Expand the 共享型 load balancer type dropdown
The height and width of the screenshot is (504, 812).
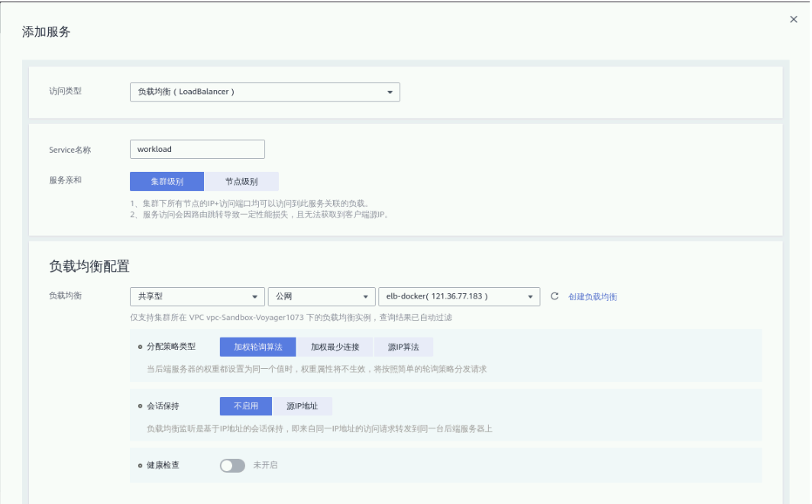tap(197, 296)
